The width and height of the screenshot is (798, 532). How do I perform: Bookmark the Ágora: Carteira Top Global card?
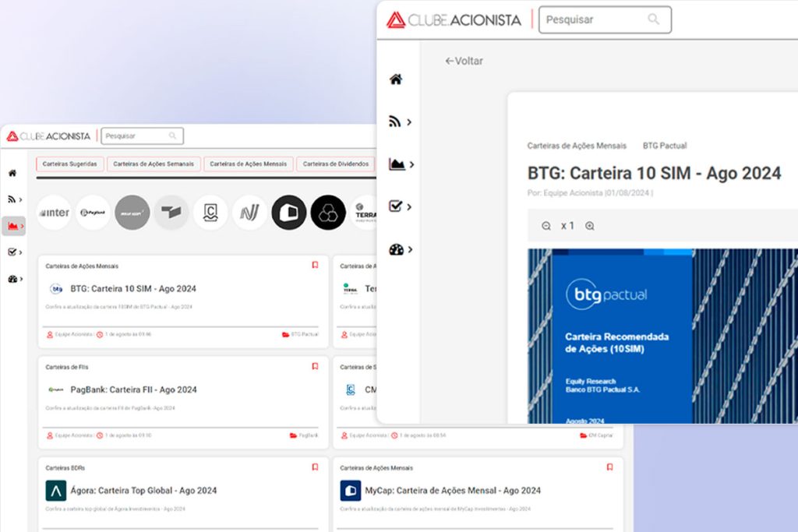[315, 467]
